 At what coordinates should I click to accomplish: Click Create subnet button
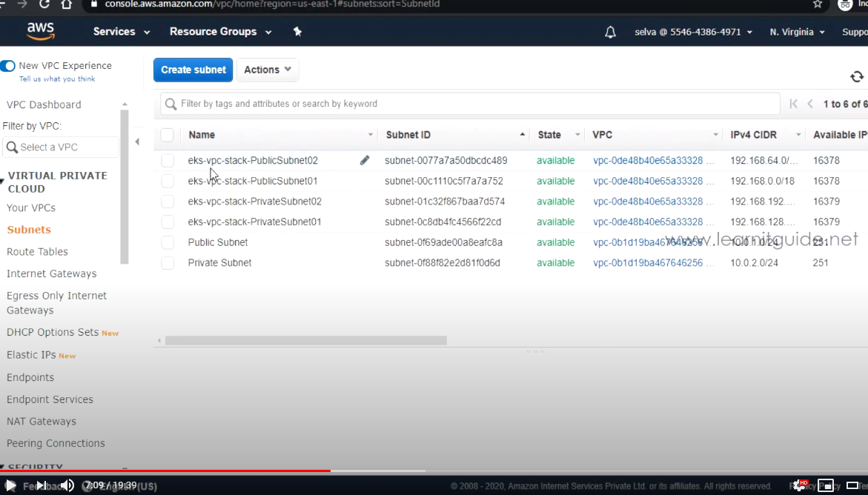(193, 70)
